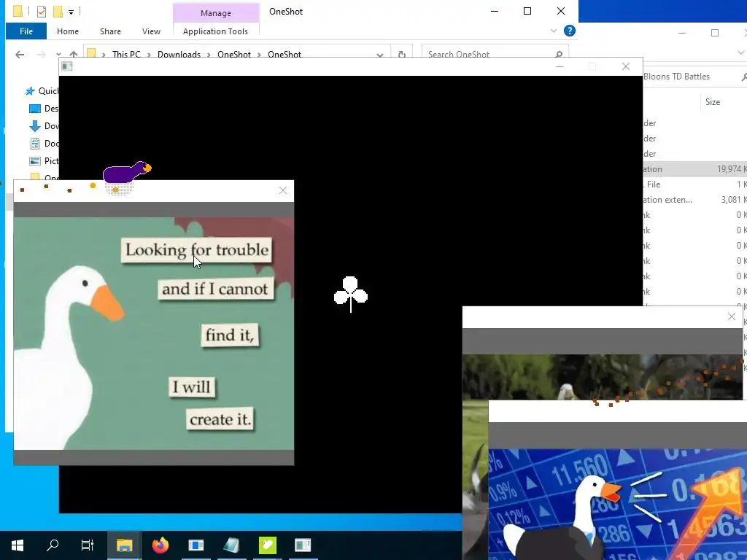Select Downloads in the navigation pane
747x560 pixels.
pyautogui.click(x=44, y=126)
